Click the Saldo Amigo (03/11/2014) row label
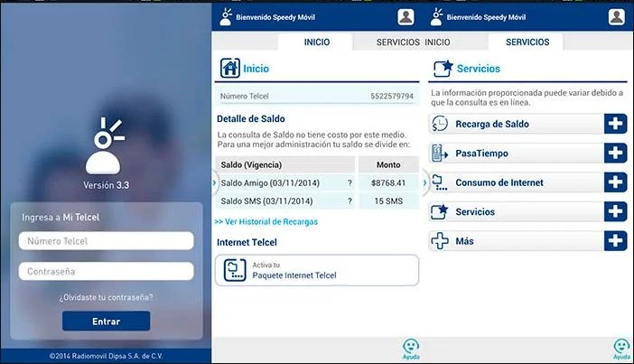Viewport: 634px width, 364px height. 270,182
